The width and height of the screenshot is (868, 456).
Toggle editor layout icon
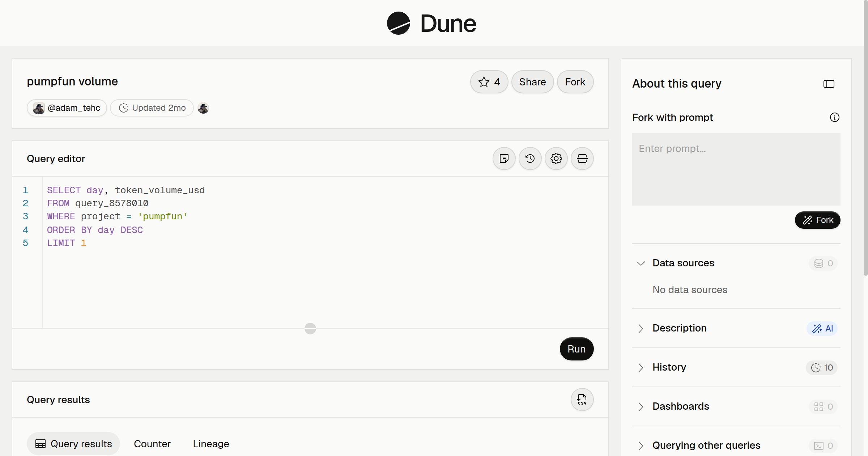(x=582, y=159)
